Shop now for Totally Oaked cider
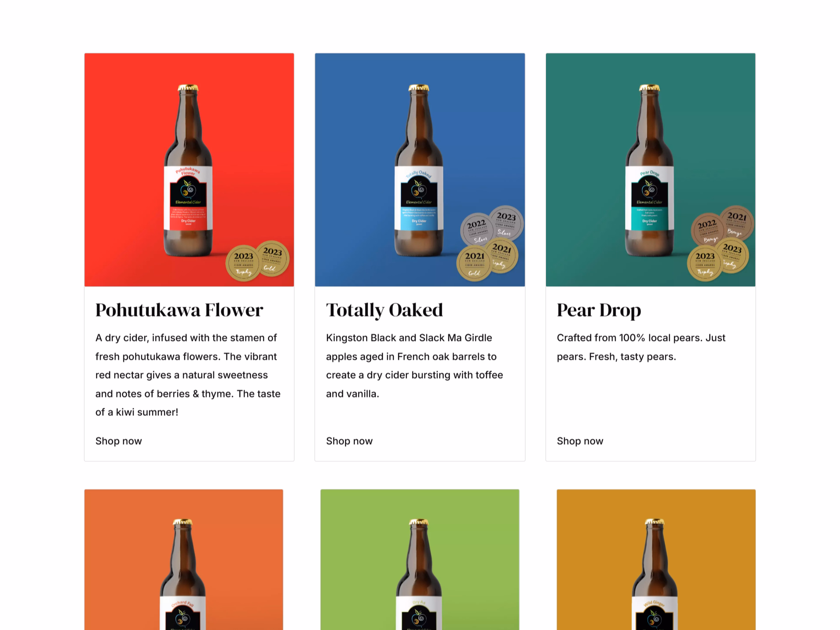The width and height of the screenshot is (840, 630). click(x=349, y=441)
